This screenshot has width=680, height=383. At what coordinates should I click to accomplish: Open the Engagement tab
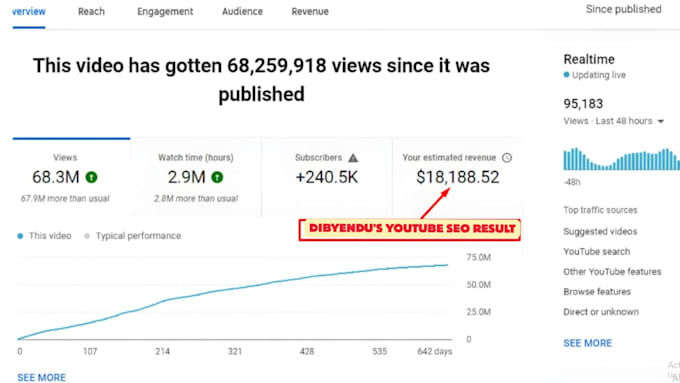tap(165, 12)
